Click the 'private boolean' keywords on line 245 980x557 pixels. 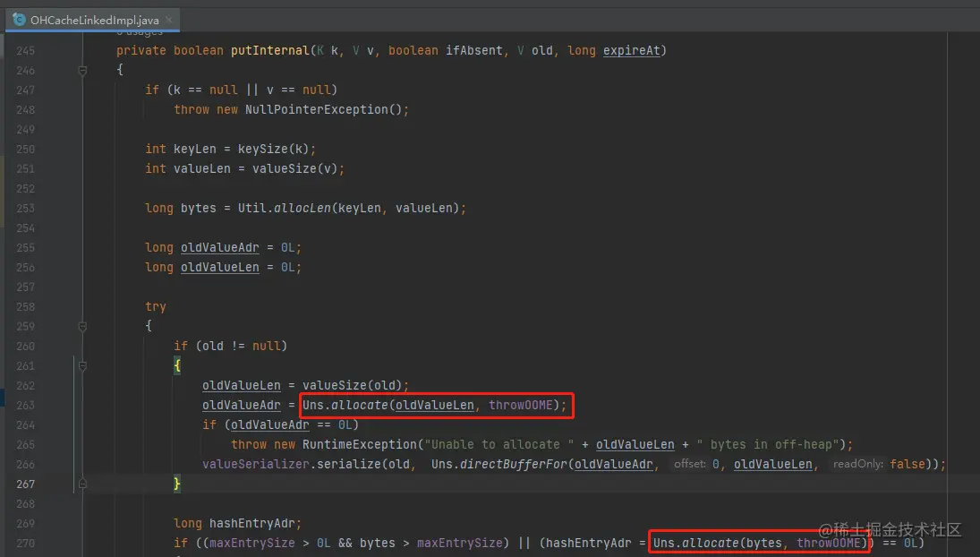pos(169,51)
